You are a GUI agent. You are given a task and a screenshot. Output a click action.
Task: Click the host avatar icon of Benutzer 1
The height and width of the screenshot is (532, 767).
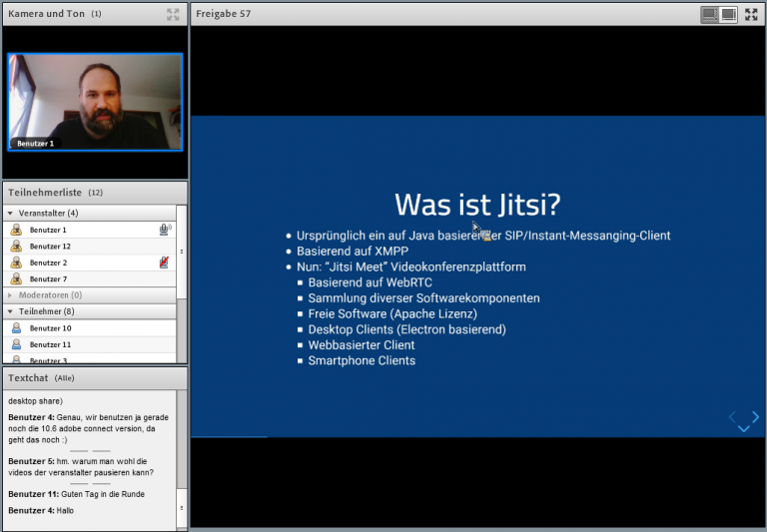coord(16,230)
